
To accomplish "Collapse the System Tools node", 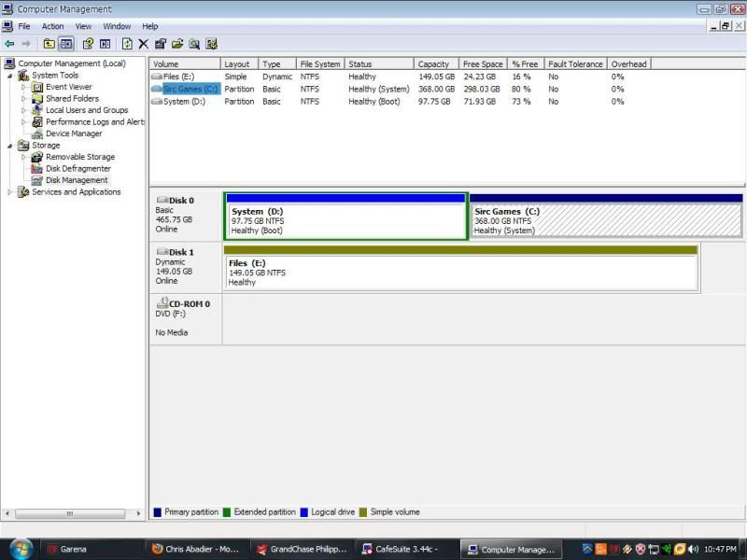I will 11,76.
